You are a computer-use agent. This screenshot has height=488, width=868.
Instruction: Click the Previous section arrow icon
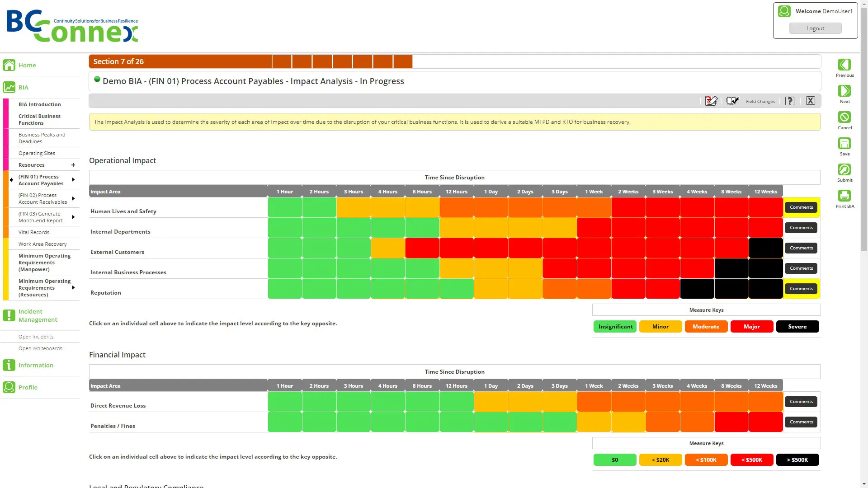coord(844,65)
